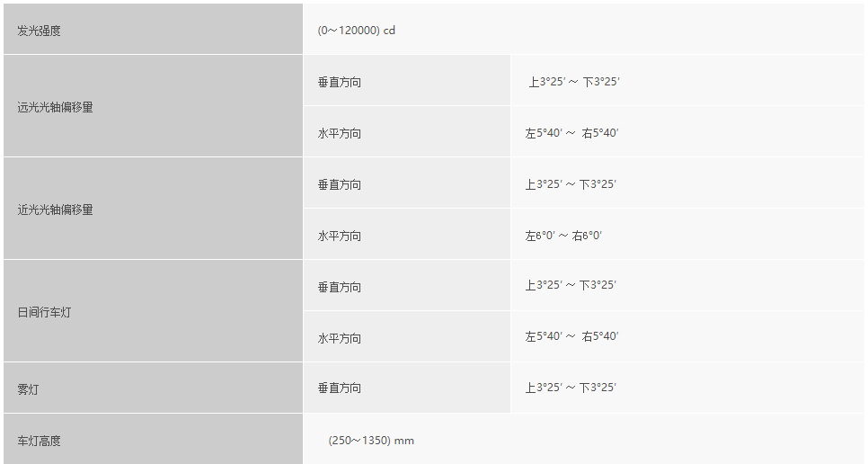Select 垂直方向 in the 雾灯 row
This screenshot has width=868, height=464.
(x=406, y=388)
